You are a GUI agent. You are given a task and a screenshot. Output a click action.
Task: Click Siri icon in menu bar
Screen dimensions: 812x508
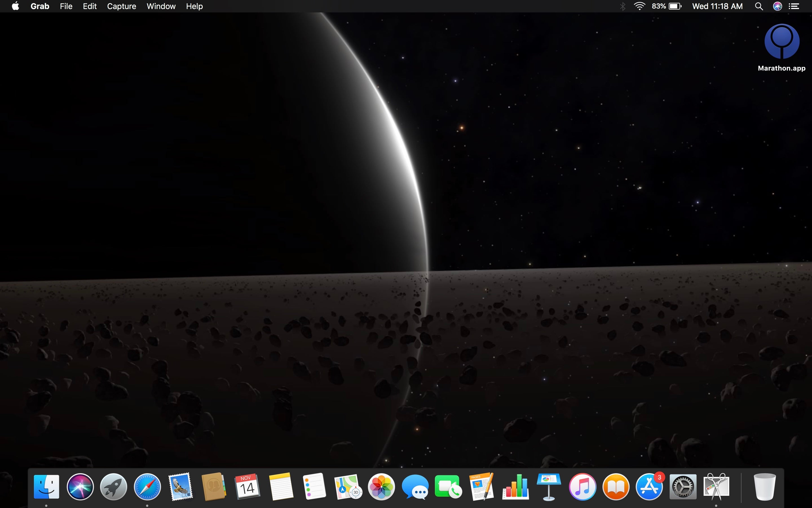click(777, 6)
